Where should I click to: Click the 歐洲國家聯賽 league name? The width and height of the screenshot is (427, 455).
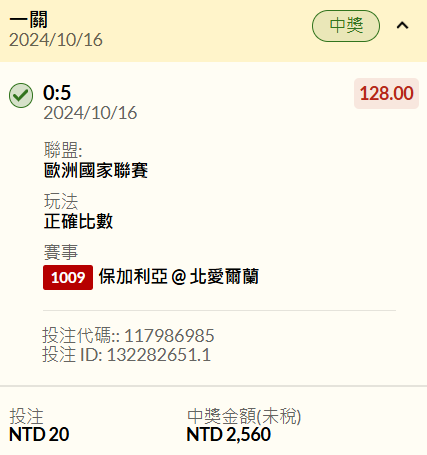pyautogui.click(x=96, y=170)
